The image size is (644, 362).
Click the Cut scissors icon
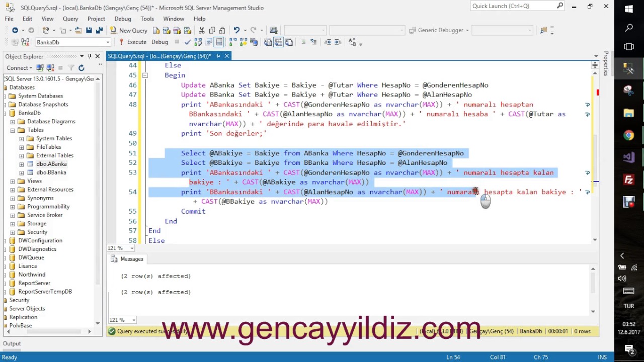point(202,30)
